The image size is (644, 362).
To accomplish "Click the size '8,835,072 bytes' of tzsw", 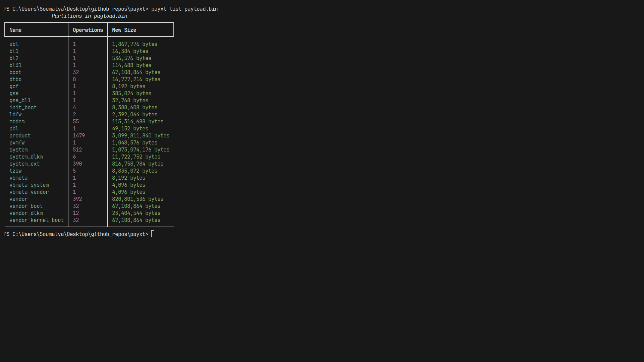I will (x=135, y=171).
